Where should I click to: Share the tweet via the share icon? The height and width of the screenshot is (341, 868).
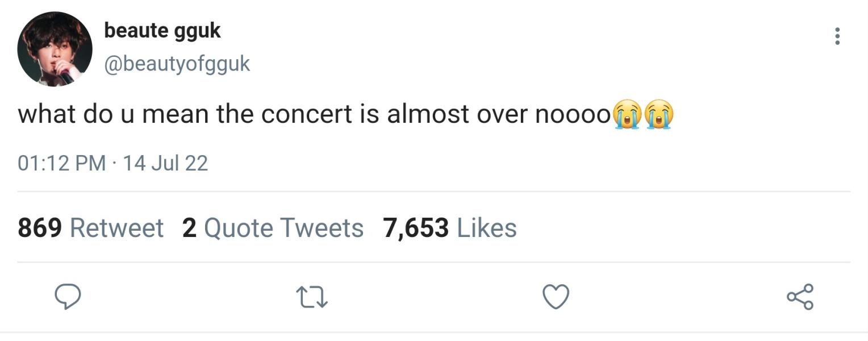pos(799,296)
